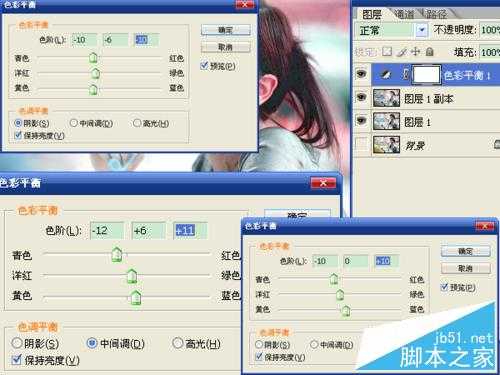Image resolution: width=500 pixels, height=375 pixels.
Task: Click the 黄色–蓝色 slider handle in -10 0 dialog
Action: pos(346,310)
